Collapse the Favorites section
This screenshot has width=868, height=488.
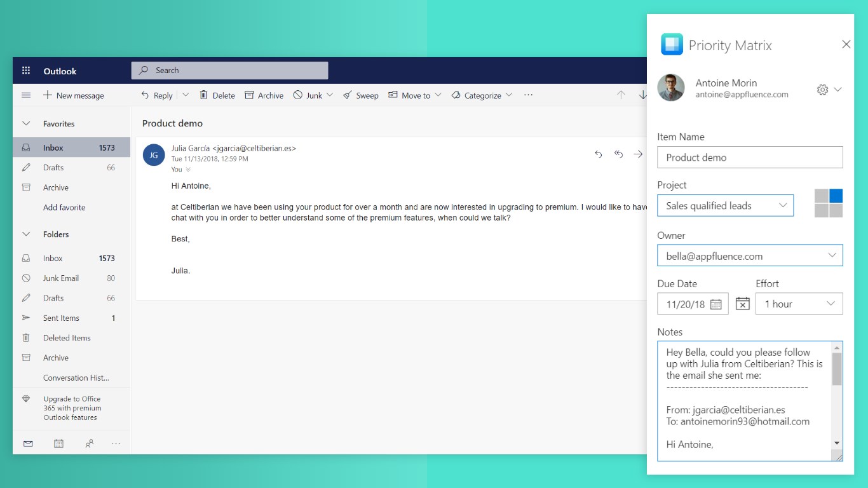coord(26,124)
